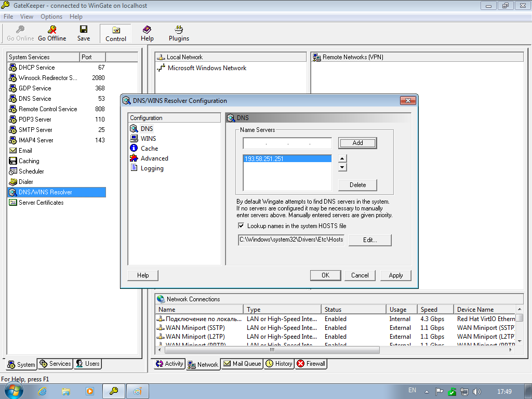This screenshot has width=532, height=399.
Task: Click the volume speaker tray icon
Action: [477, 392]
